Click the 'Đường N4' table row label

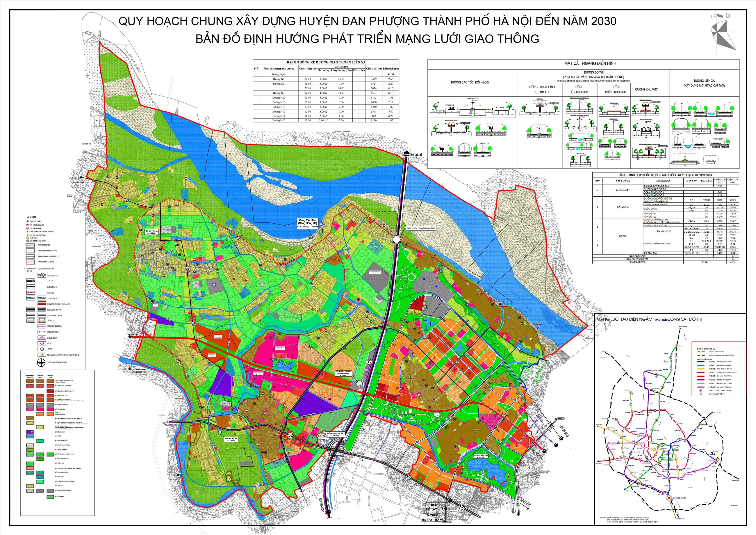[279, 93]
